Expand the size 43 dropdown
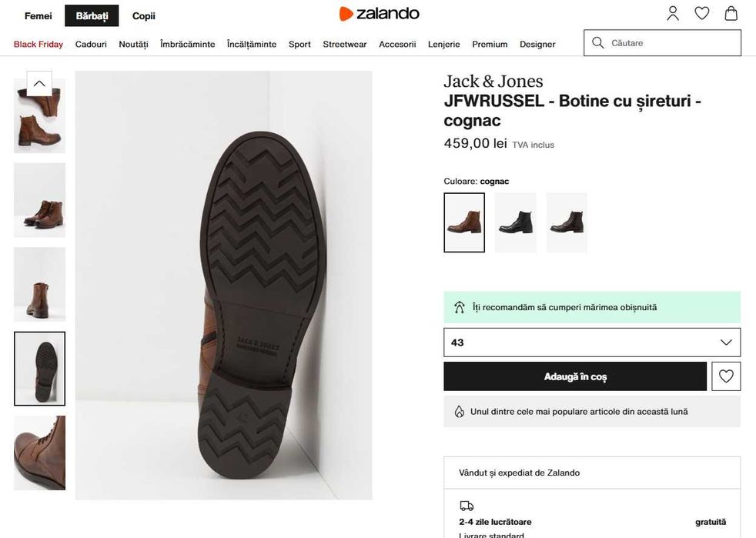The height and width of the screenshot is (538, 756). click(591, 343)
